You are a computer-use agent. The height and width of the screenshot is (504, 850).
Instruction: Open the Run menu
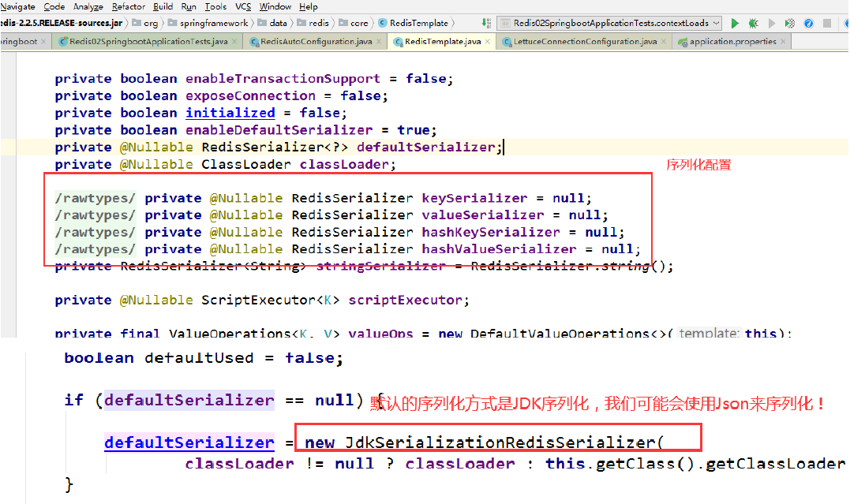(189, 6)
